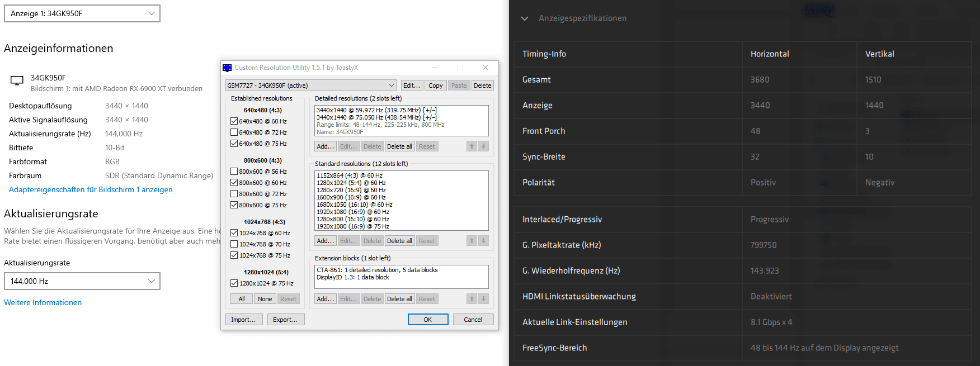Enable 640x480 @ 72 Hz checkbox
This screenshot has height=366, width=980.
(234, 132)
